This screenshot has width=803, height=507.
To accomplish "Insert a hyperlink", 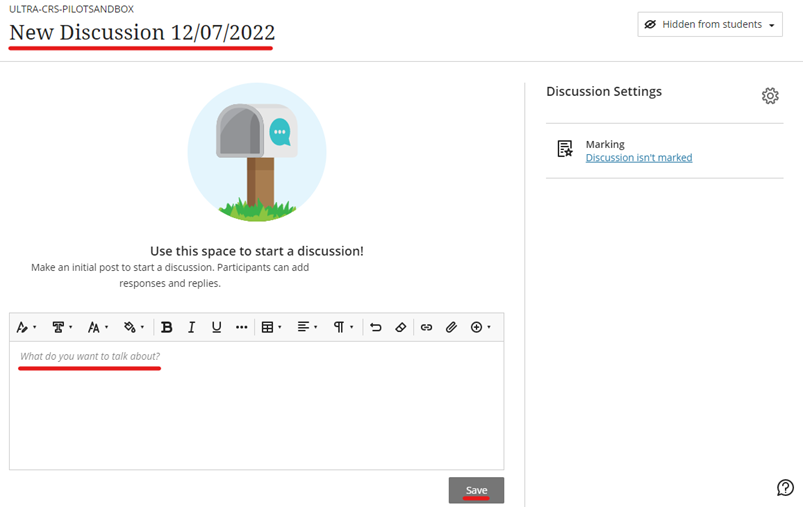I will pos(426,327).
